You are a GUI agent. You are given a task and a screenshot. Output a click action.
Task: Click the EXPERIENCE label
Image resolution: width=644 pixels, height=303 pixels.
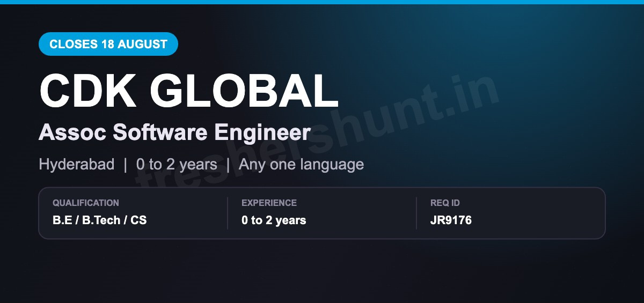[269, 203]
